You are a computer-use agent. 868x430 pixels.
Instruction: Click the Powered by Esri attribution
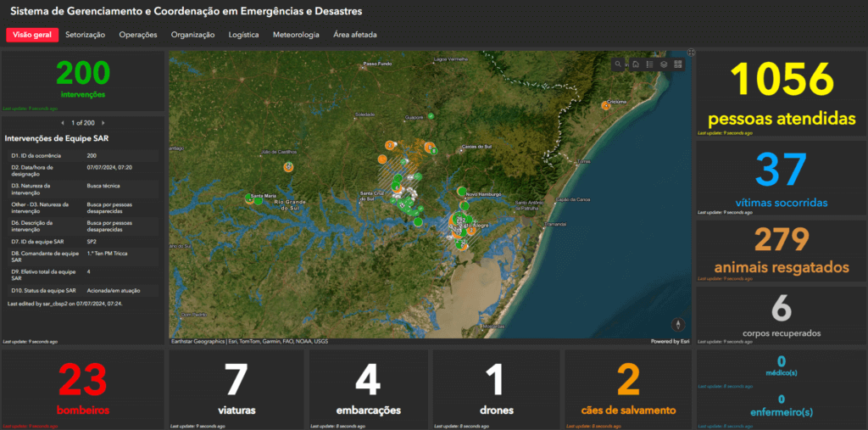point(670,341)
